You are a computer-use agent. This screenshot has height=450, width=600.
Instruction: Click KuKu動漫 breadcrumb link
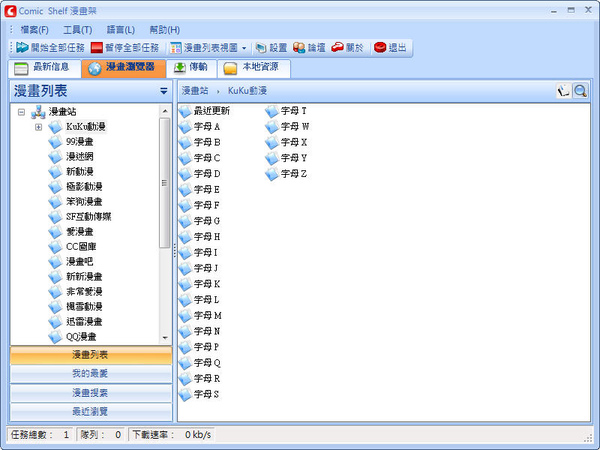pos(248,91)
